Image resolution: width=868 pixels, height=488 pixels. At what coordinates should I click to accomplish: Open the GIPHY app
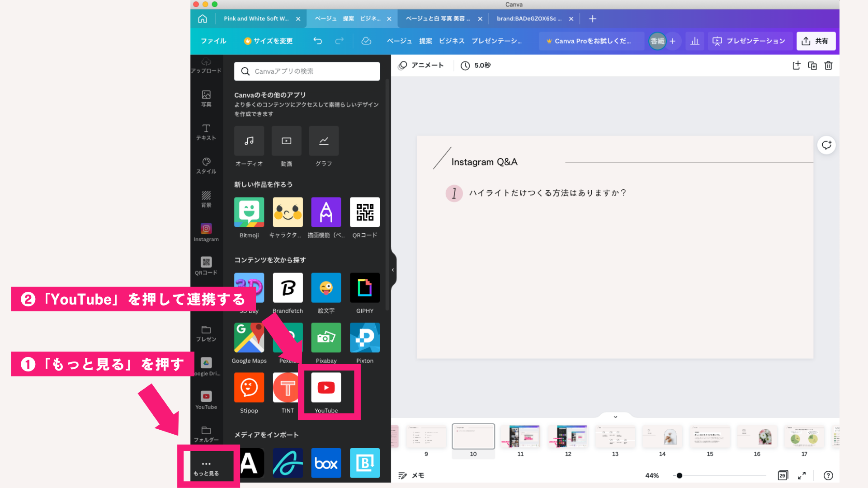pyautogui.click(x=364, y=287)
